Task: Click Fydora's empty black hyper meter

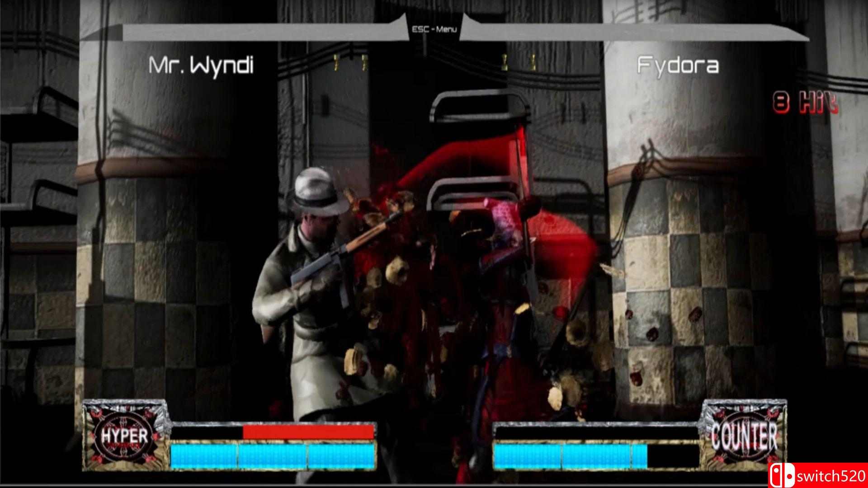Action: 596,432
